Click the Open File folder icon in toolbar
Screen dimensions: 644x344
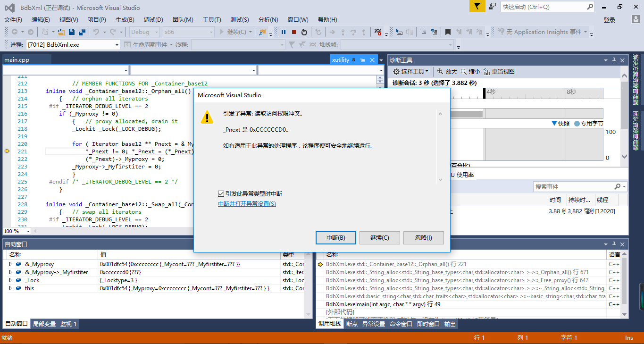(x=62, y=32)
